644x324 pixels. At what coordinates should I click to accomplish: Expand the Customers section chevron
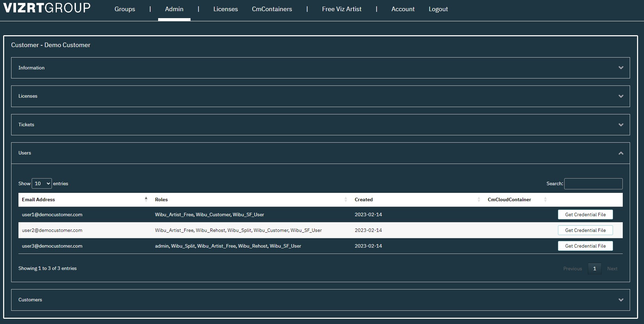(621, 300)
